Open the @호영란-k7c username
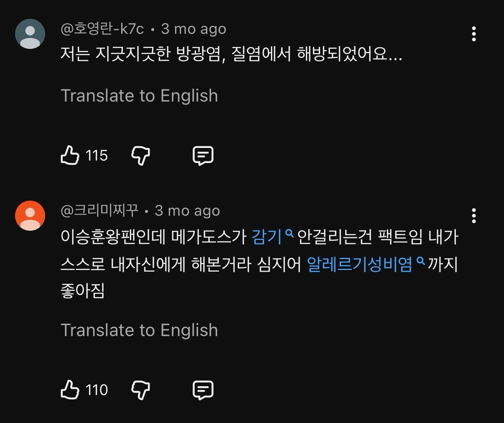 102,29
